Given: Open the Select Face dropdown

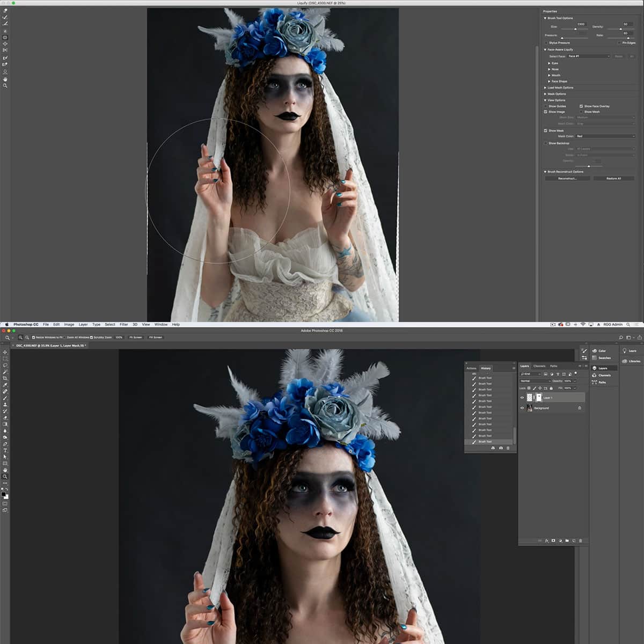Looking at the screenshot, I should 589,56.
